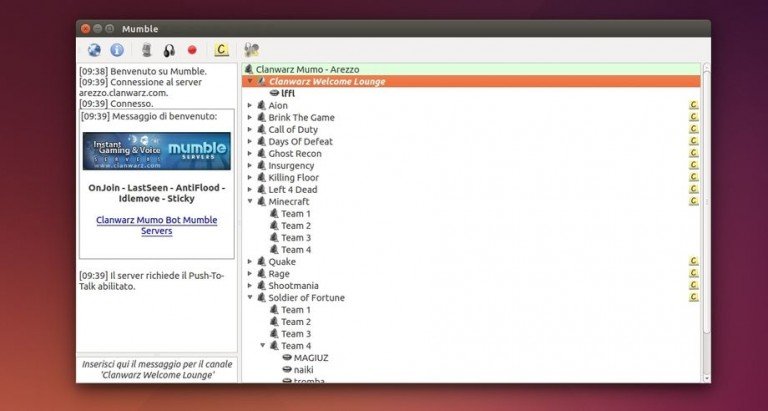Click the Mumble Servers banner image
This screenshot has height=411, width=768.
point(156,150)
